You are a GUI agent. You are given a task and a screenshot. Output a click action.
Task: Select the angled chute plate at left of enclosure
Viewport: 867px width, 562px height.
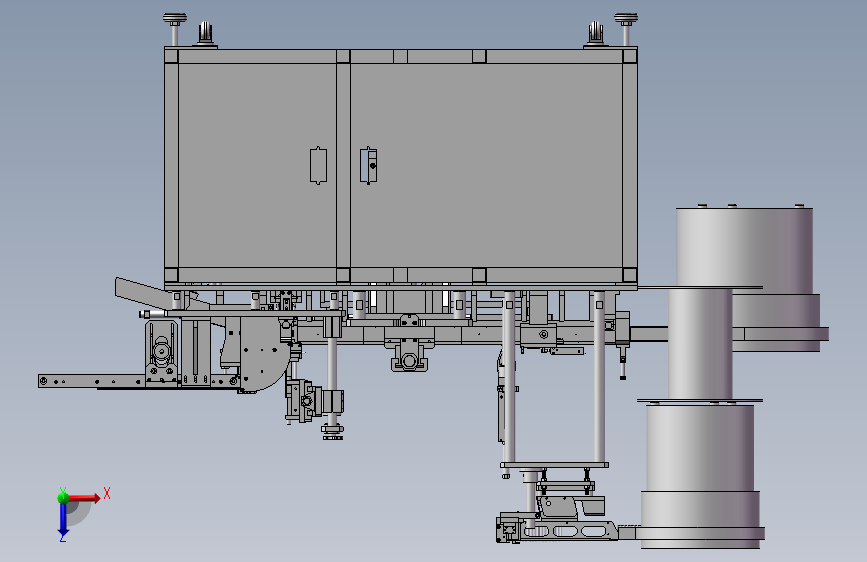point(143,294)
